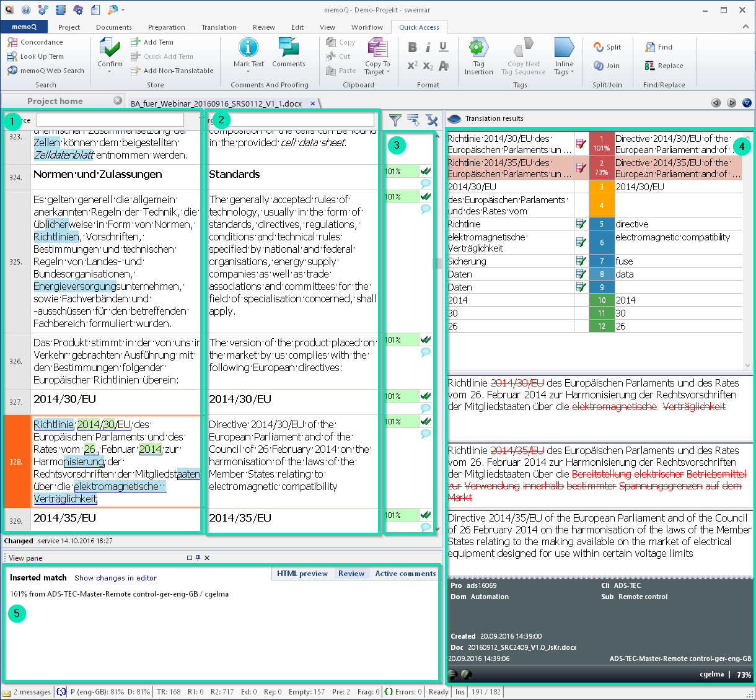Apply superscript formatting

click(x=413, y=66)
